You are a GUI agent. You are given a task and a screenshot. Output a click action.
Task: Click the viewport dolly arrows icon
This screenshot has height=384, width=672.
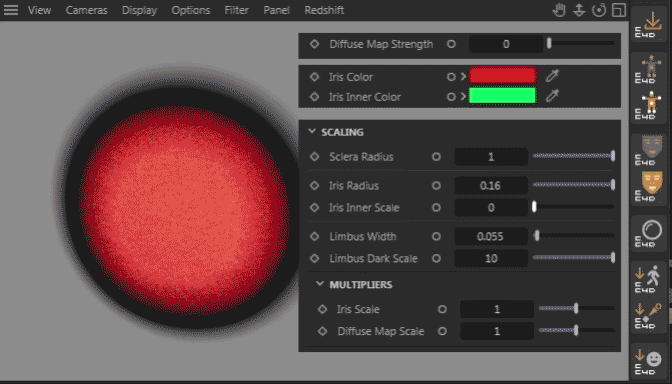(579, 10)
